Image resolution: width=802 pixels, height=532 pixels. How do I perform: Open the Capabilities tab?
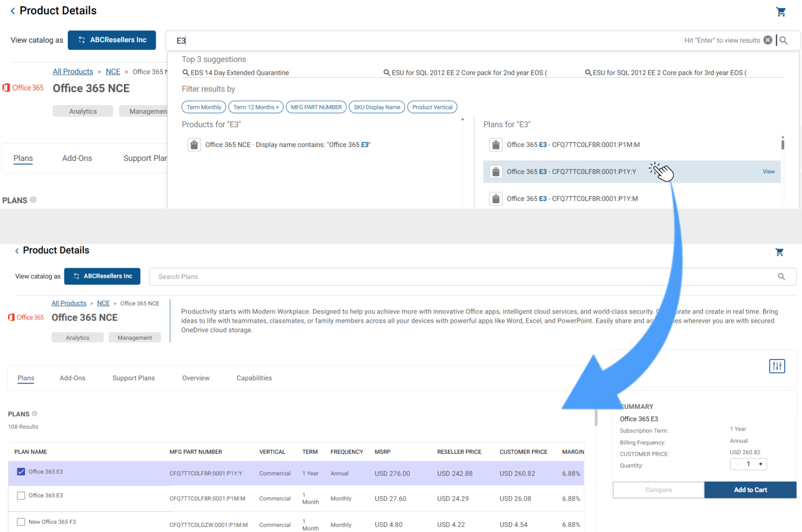(254, 378)
